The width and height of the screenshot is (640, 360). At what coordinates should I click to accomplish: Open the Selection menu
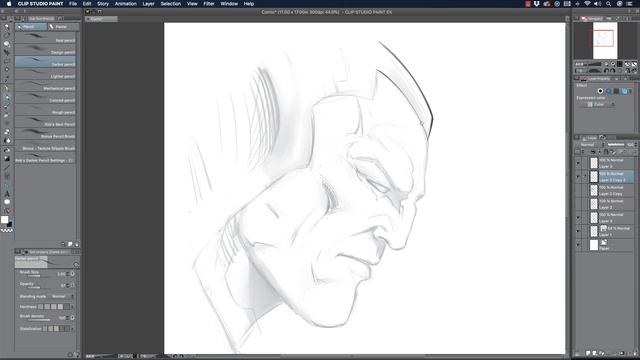coord(171,4)
